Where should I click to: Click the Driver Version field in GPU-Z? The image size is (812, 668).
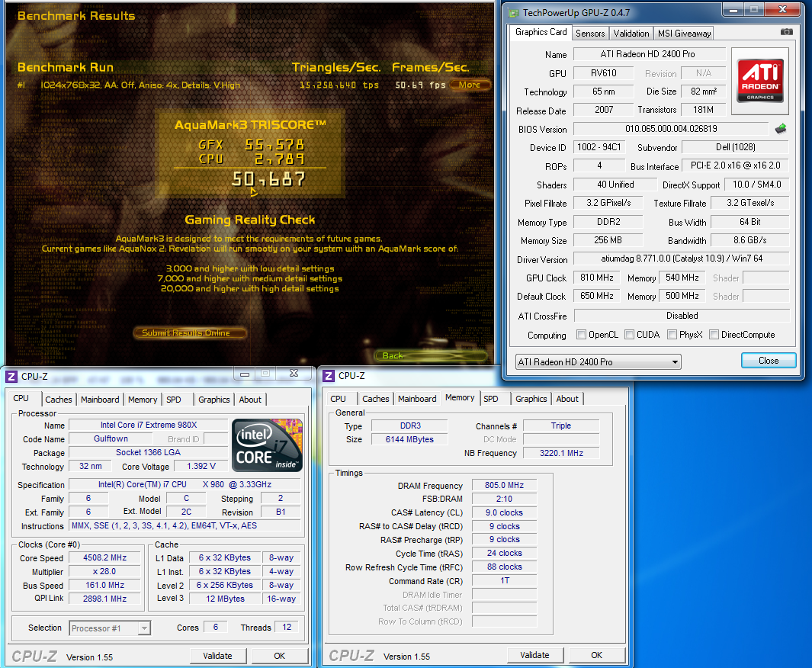pyautogui.click(x=682, y=259)
